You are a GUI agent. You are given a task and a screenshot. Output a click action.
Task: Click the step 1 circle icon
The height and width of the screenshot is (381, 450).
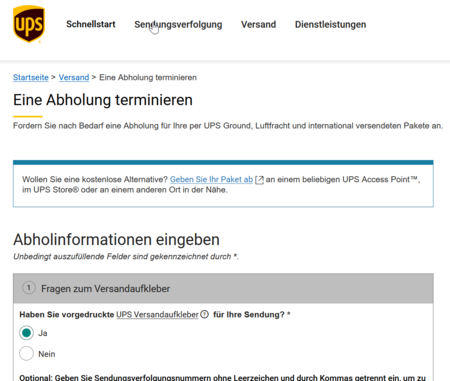pyautogui.click(x=29, y=288)
